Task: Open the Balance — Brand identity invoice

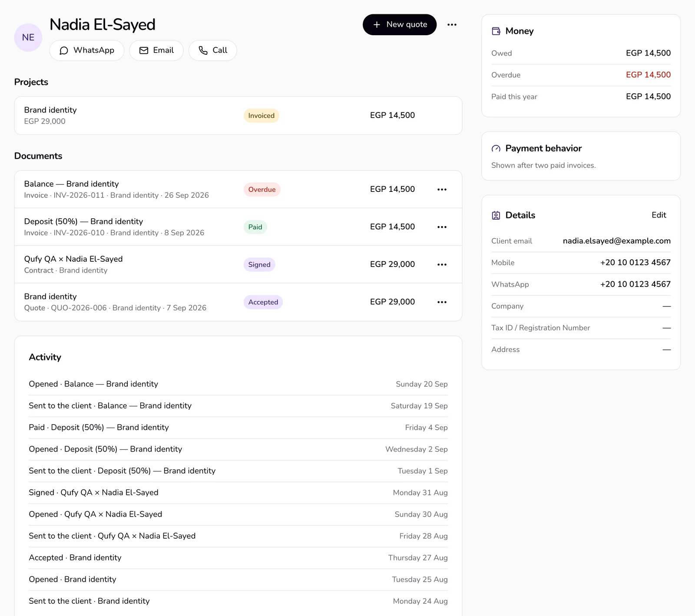Action: tap(238, 189)
